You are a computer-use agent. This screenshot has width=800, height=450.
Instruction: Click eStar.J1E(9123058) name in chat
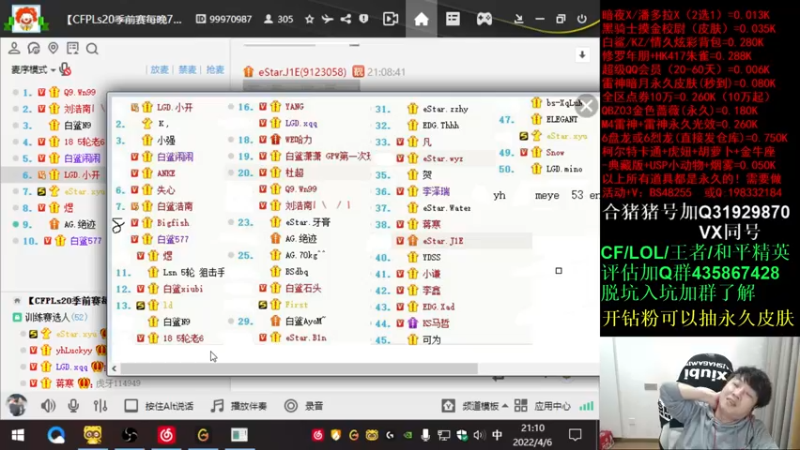[x=302, y=72]
